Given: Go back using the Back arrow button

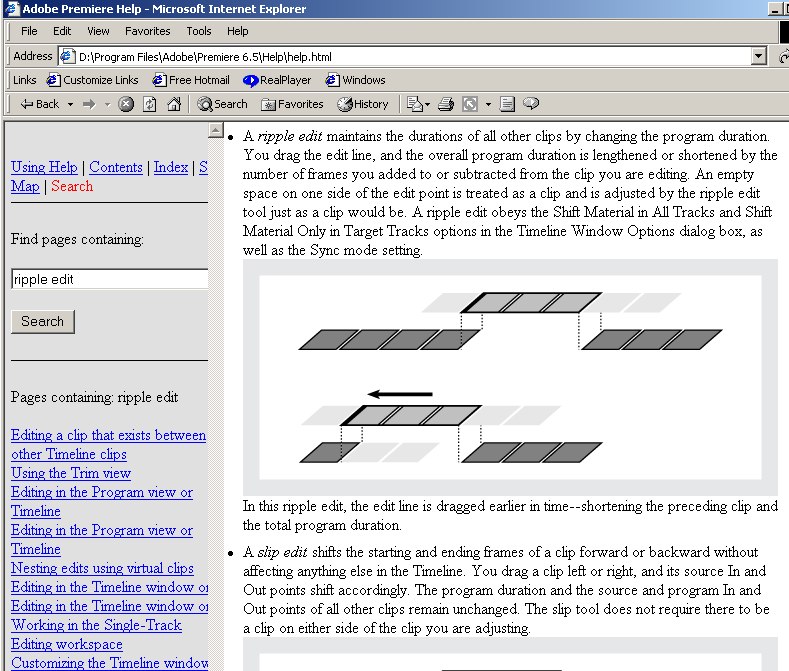Looking at the screenshot, I should coord(39,104).
